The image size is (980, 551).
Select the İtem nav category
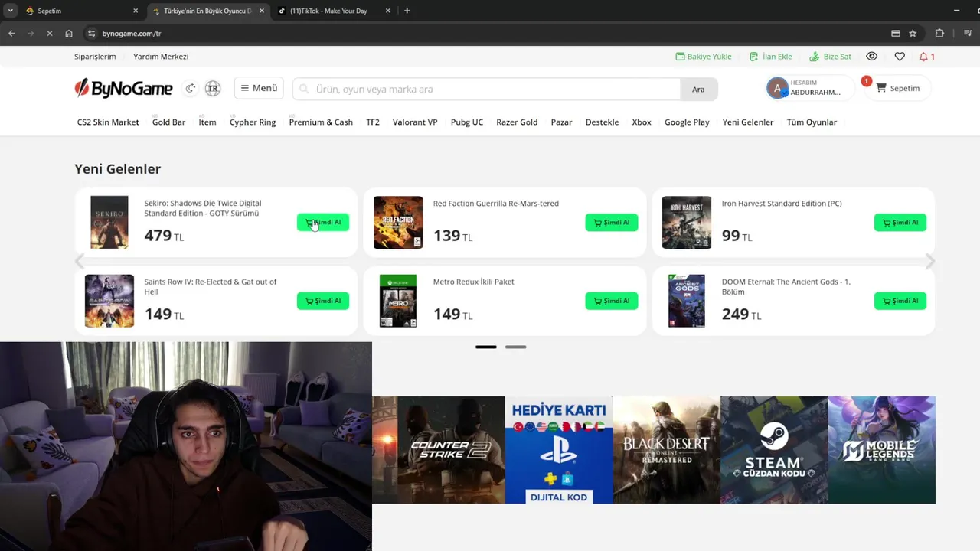[207, 122]
